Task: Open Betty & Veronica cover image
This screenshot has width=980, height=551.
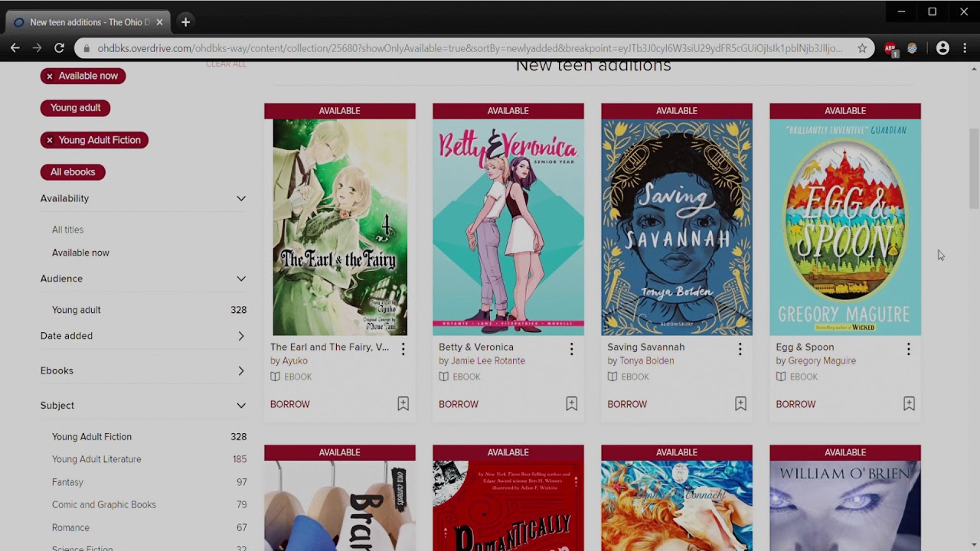Action: (x=508, y=227)
